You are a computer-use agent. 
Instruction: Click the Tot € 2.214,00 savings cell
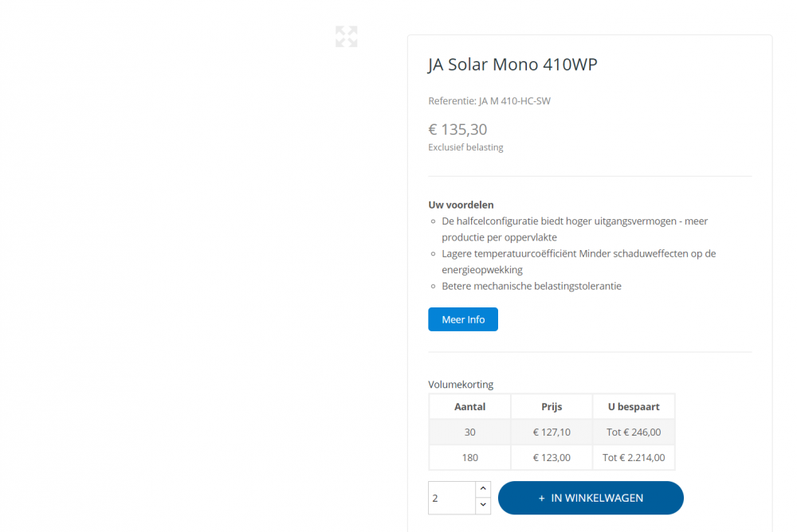tap(634, 458)
